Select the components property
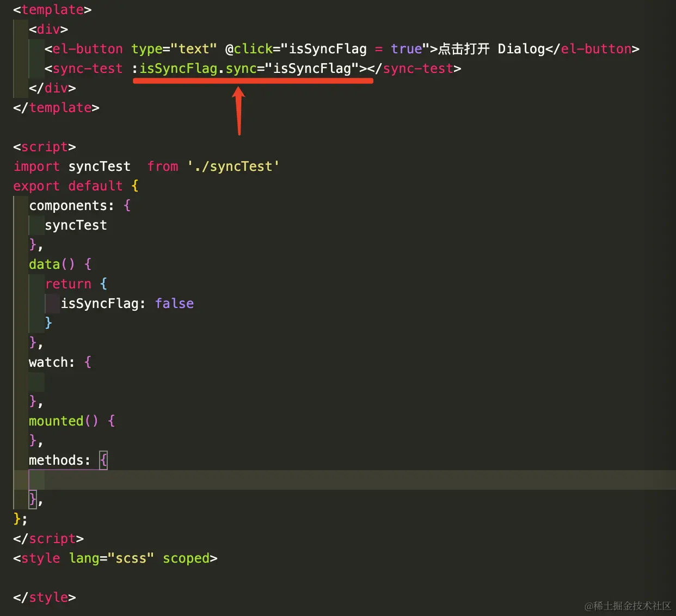This screenshot has width=676, height=616. click(x=71, y=205)
